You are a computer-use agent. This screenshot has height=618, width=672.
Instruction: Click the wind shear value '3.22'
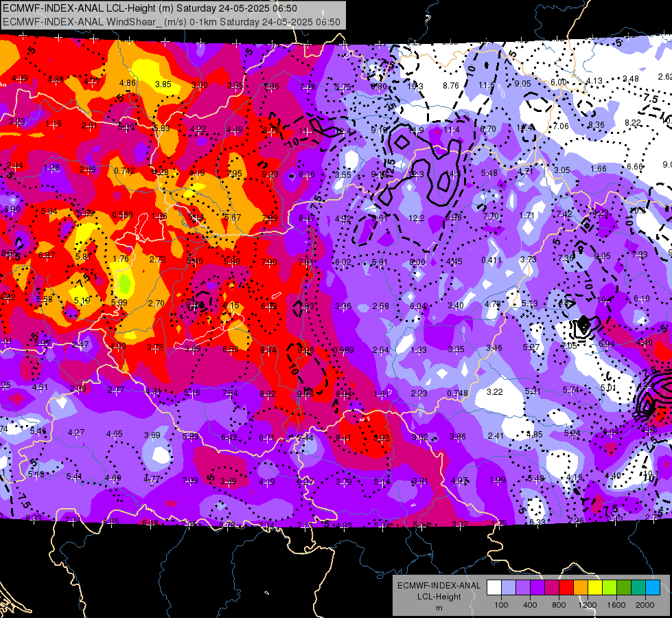tap(495, 392)
